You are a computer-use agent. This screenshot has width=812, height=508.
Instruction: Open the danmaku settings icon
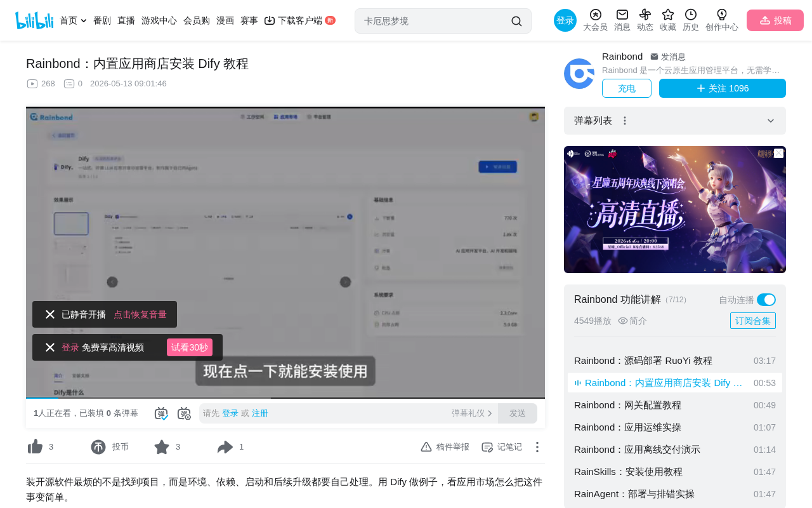click(x=184, y=413)
